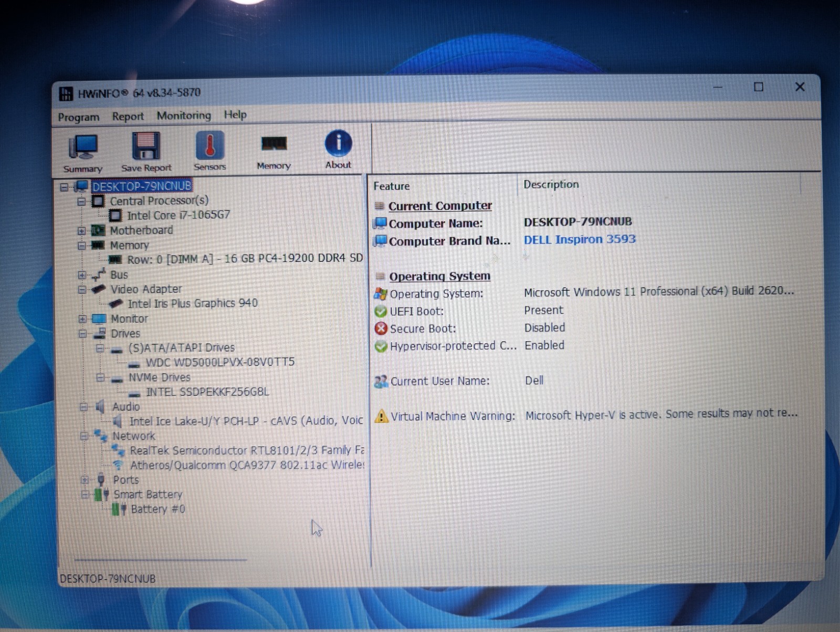The image size is (840, 632).
Task: Select the DESKTOP-79NCNUB tree root
Action: click(142, 186)
